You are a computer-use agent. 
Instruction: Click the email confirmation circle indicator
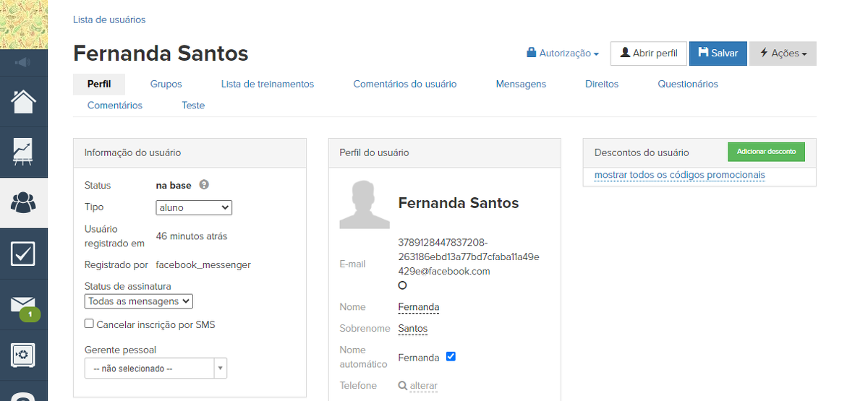[x=402, y=285]
